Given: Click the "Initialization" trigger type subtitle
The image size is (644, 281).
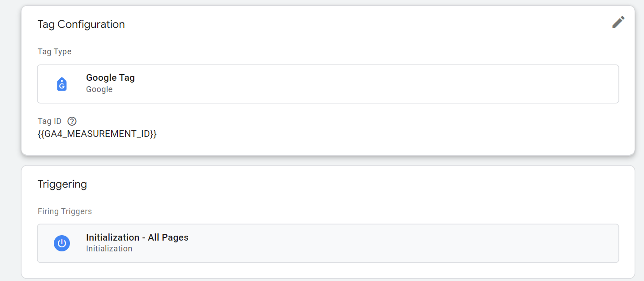Looking at the screenshot, I should (109, 249).
